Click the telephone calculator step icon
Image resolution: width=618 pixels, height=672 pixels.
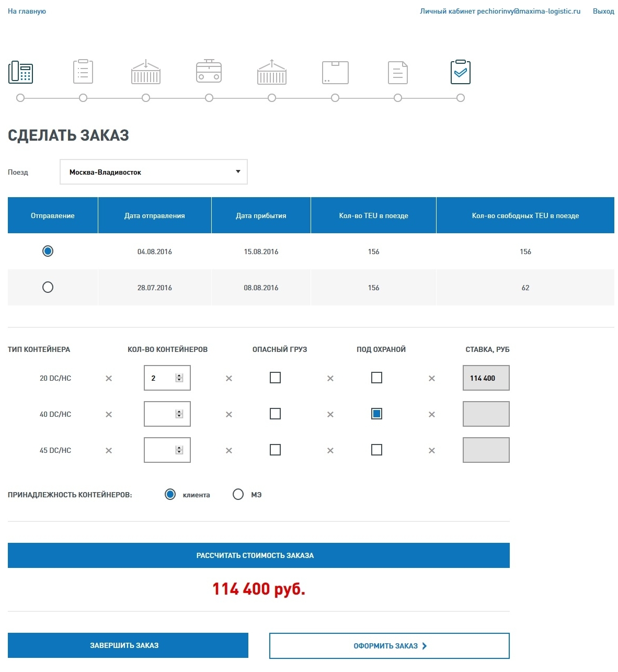coord(21,72)
